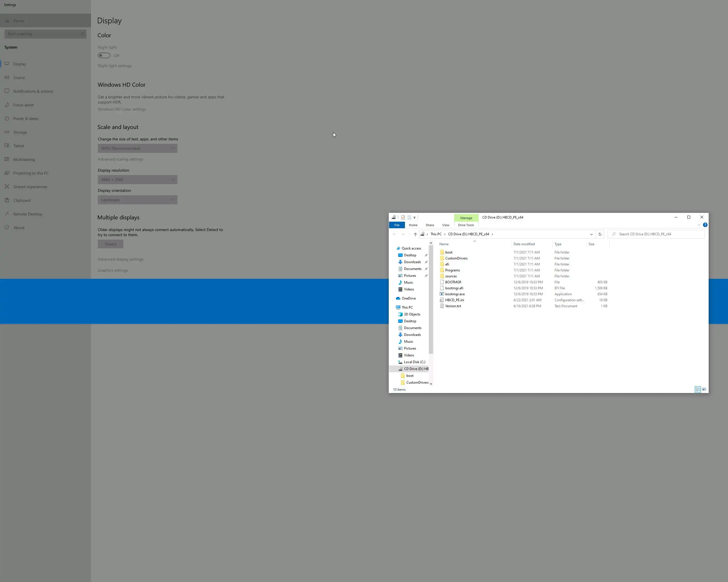Click the Search CD Drive input field

click(x=658, y=234)
